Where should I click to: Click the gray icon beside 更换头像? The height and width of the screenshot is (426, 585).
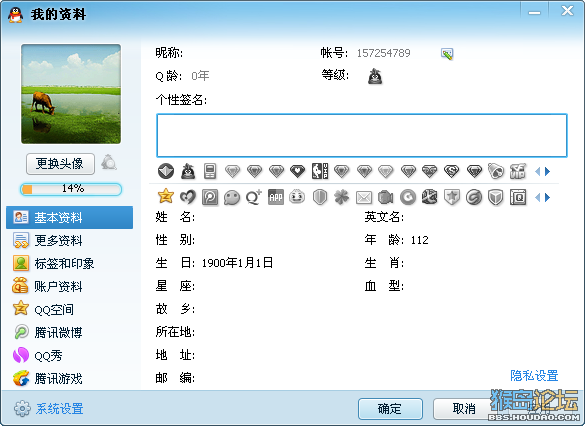coord(109,163)
